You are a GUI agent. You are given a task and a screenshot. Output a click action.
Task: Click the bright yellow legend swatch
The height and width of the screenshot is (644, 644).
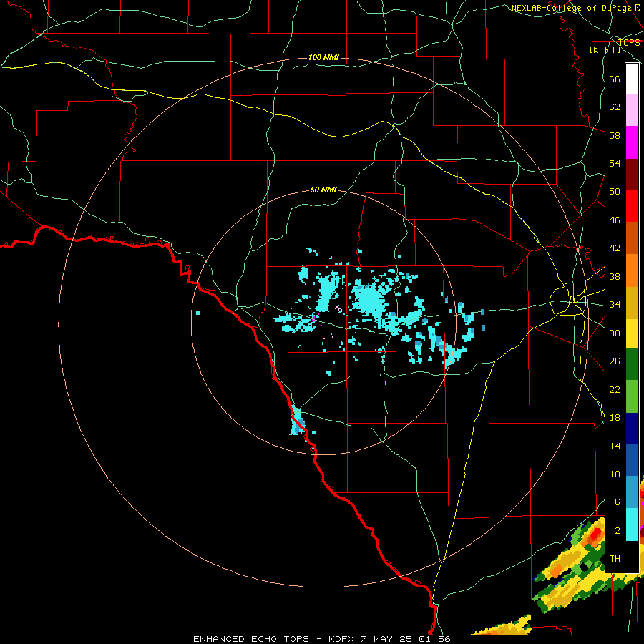[632, 333]
